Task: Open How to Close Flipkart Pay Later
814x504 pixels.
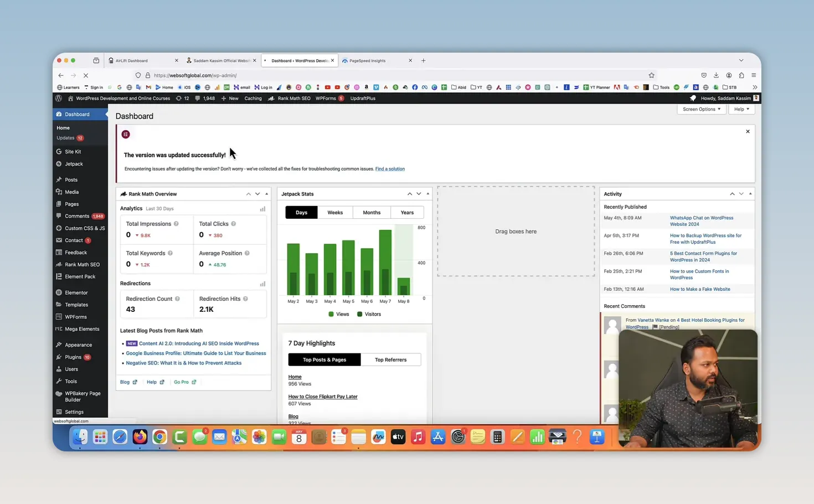Action: (x=323, y=397)
